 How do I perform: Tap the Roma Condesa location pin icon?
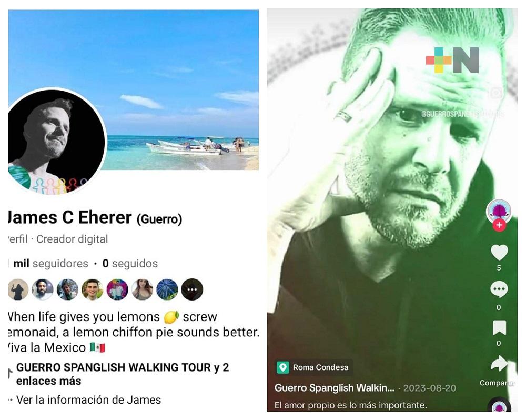click(x=283, y=367)
